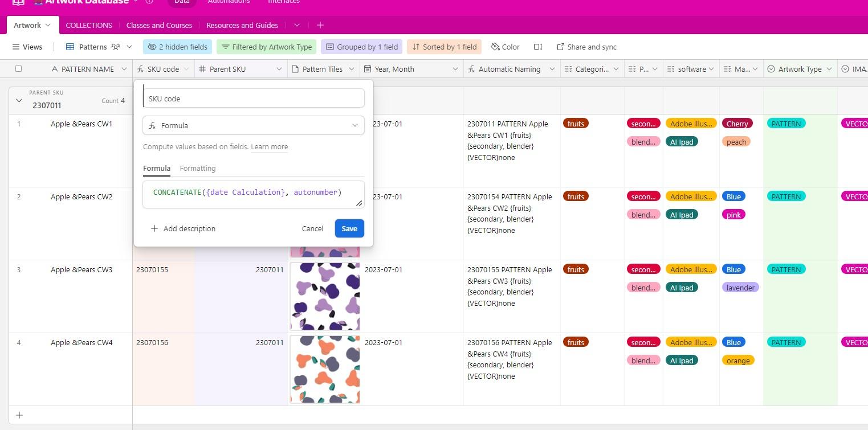Click the Apple &Pears CW4 name cell
The image size is (868, 430).
[x=81, y=342]
